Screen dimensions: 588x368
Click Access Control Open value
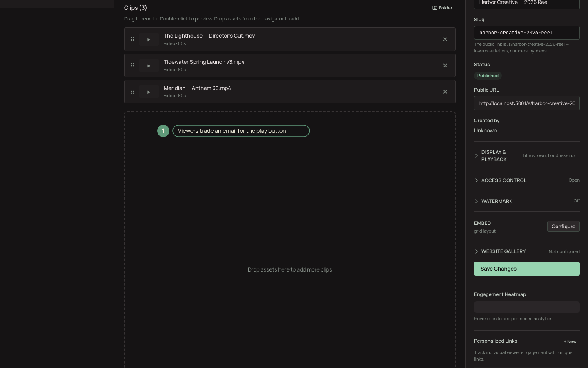(574, 180)
